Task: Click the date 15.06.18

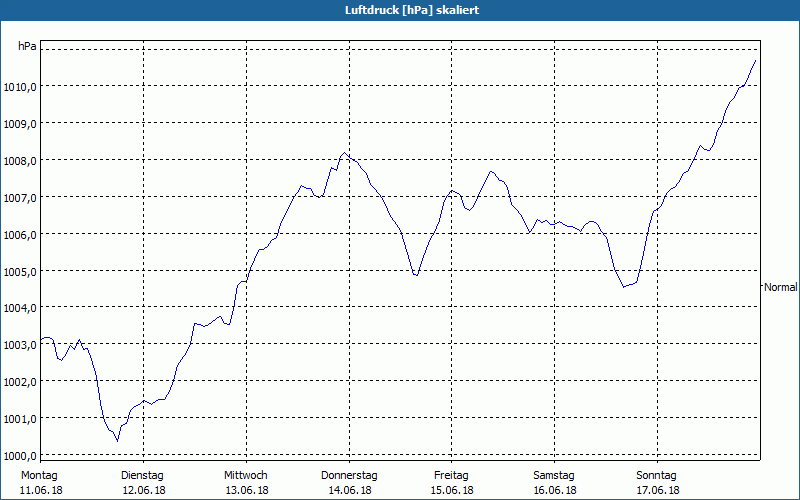Action: (453, 490)
